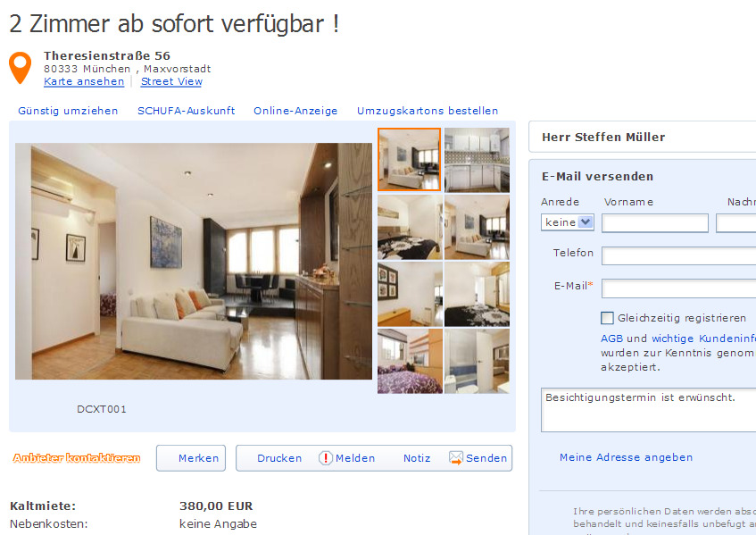
Task: Select the framed pictures wall thumbnail
Action: coord(410,294)
